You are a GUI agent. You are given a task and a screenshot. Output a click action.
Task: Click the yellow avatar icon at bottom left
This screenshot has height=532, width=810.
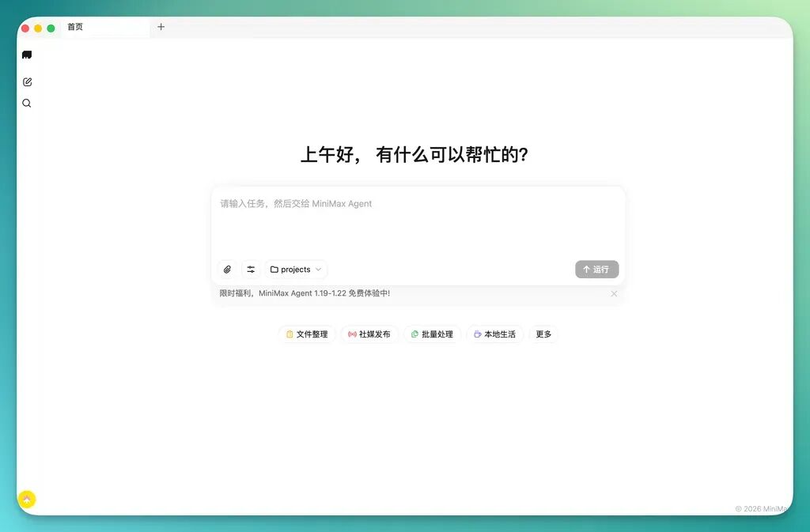(27, 499)
